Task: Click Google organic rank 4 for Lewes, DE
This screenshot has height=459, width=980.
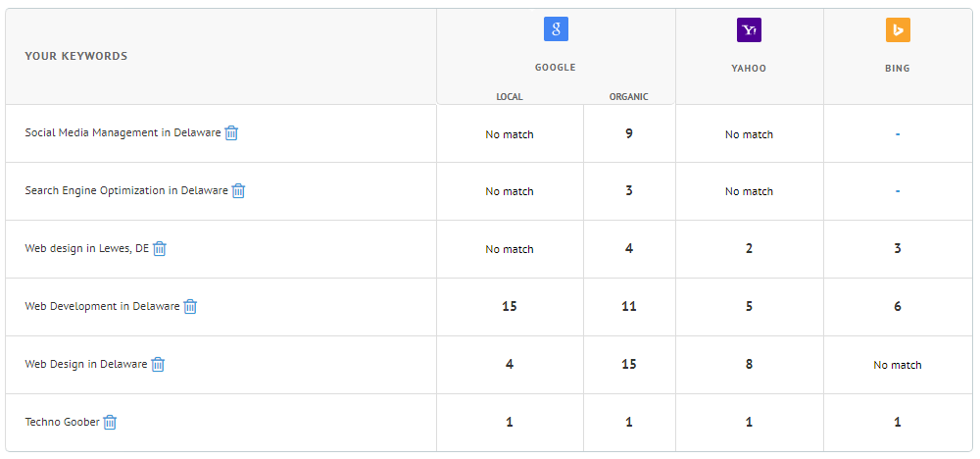Action: (629, 249)
